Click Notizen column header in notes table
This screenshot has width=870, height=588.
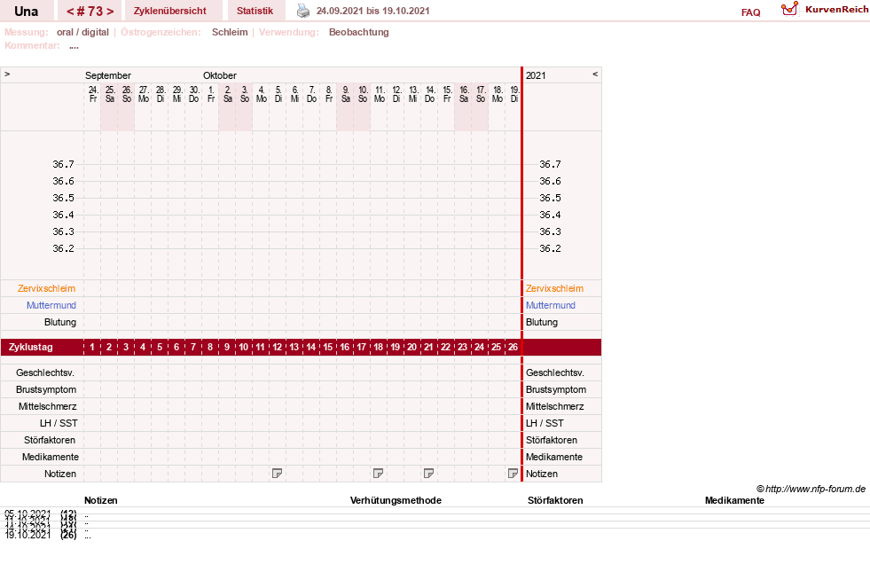[100, 500]
